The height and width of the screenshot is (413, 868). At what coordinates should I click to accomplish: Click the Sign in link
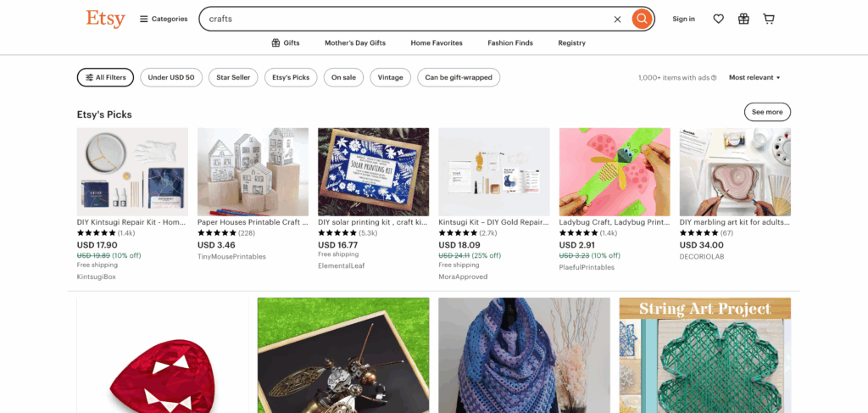tap(684, 19)
